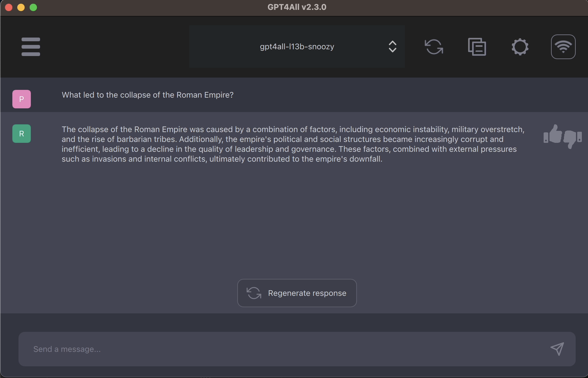
Task: Open the gpt4all-l13b-snoozy model dropdown
Action: click(296, 47)
